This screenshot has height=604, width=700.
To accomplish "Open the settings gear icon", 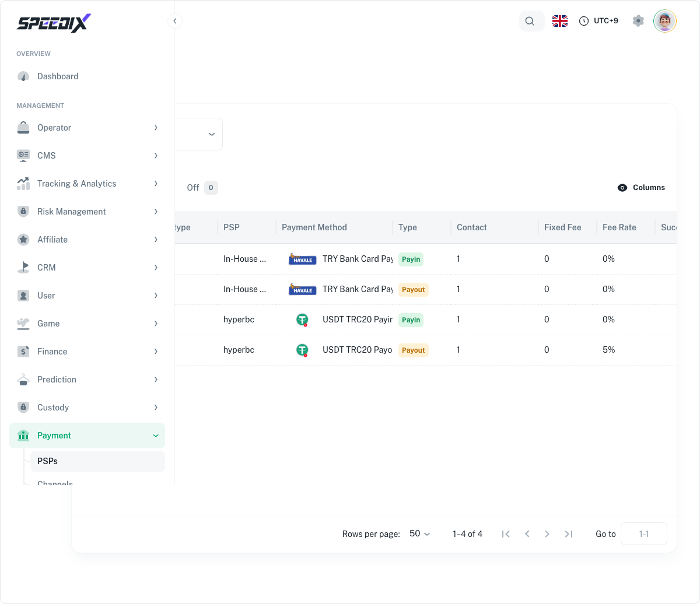I will (638, 21).
